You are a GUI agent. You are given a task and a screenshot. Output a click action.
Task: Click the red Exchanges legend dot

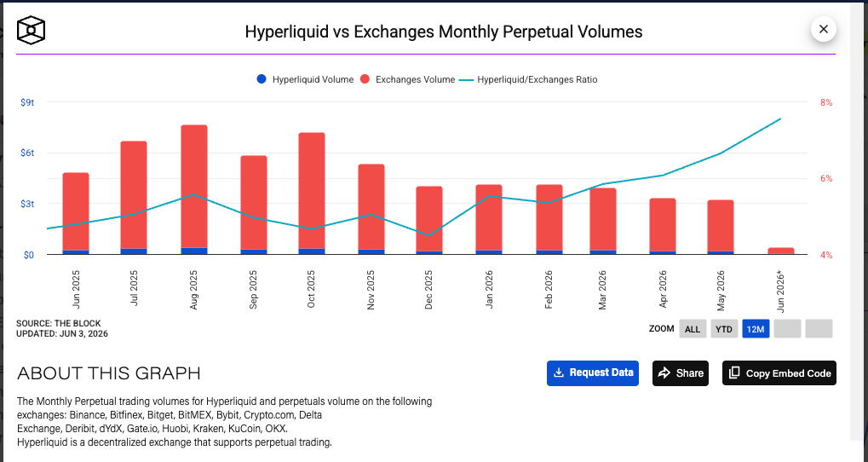coord(365,79)
